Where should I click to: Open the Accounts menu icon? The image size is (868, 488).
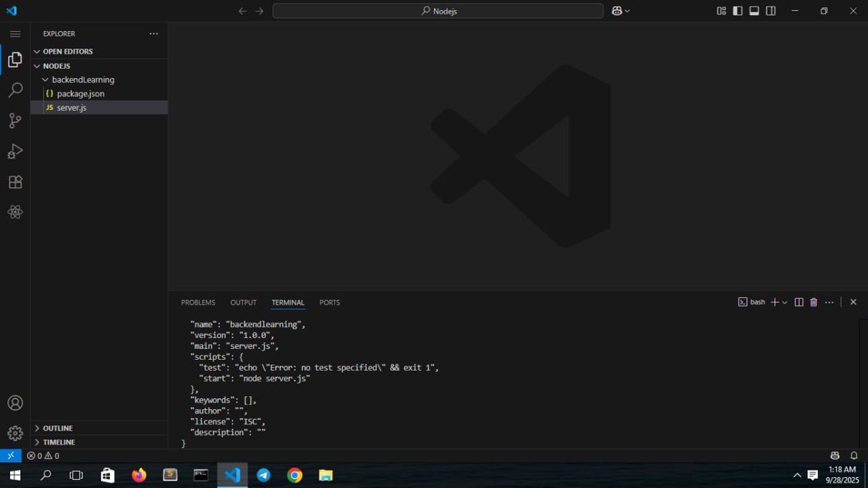tap(14, 403)
